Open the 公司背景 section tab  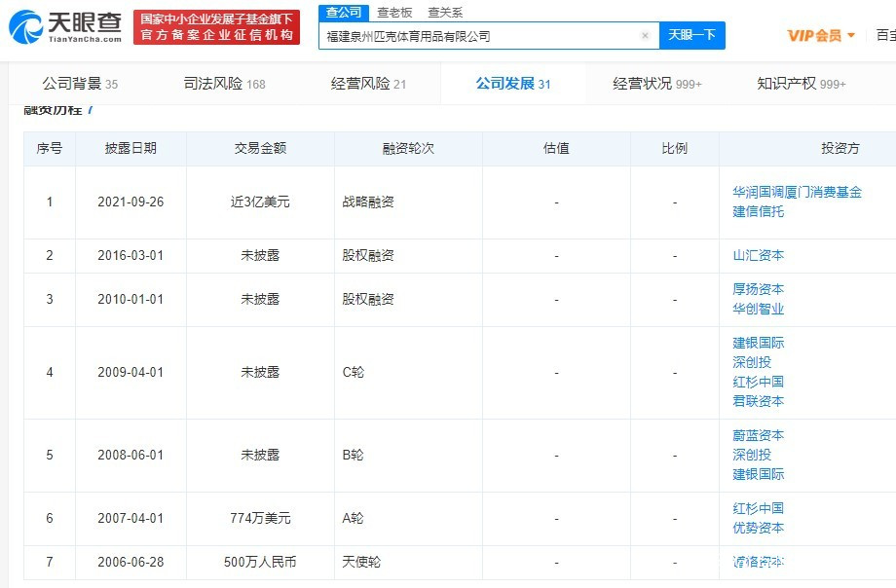[80, 84]
